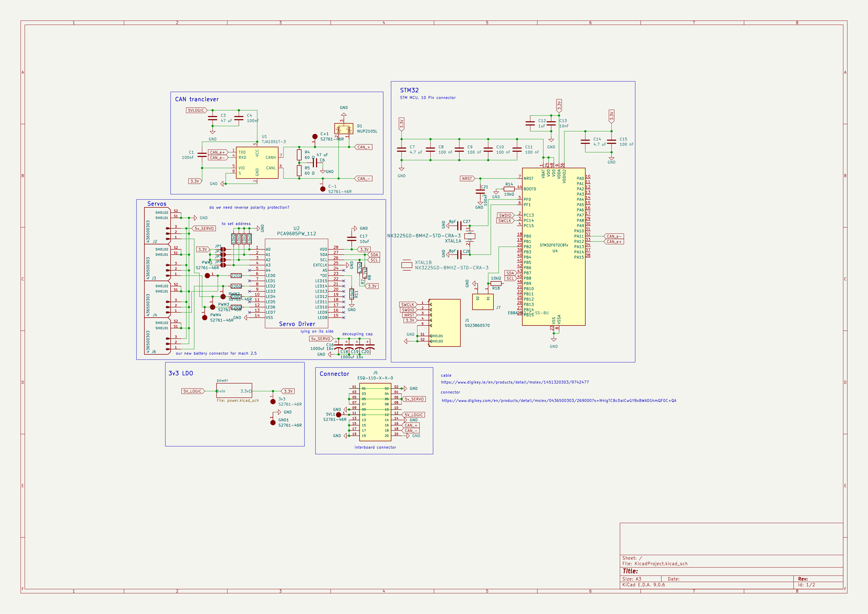Image resolution: width=868 pixels, height=614 pixels.
Task: Click the 5v_SERVO label near J2
Action: click(x=204, y=228)
